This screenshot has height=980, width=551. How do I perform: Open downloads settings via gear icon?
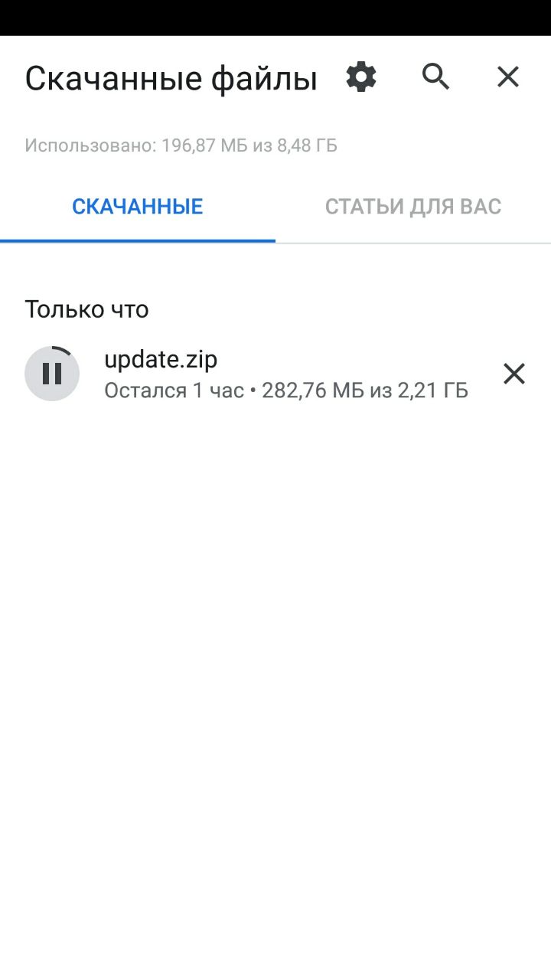(x=361, y=77)
